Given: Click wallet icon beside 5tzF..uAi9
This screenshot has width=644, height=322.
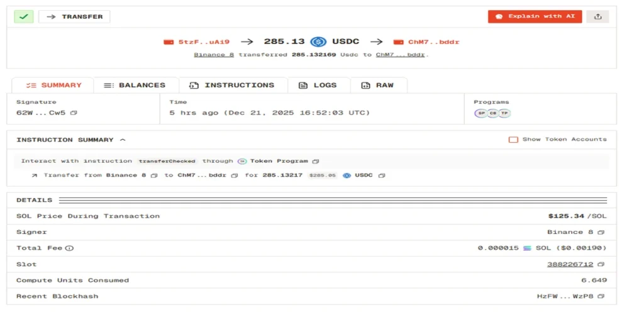Looking at the screenshot, I should (169, 42).
